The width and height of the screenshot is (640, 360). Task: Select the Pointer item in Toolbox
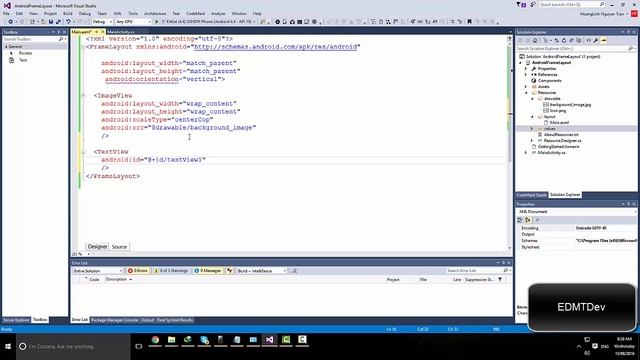pyautogui.click(x=25, y=53)
